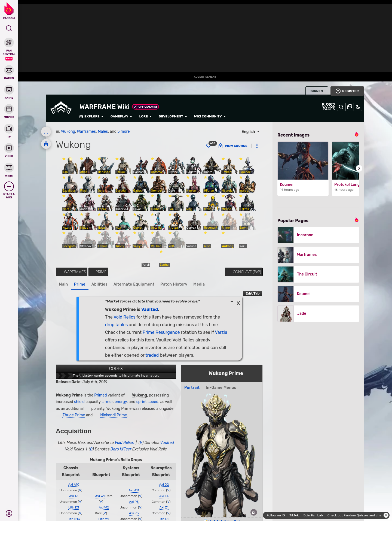Open the sidebar search icon
Viewport: 392px width, 545px height.
(9, 28)
